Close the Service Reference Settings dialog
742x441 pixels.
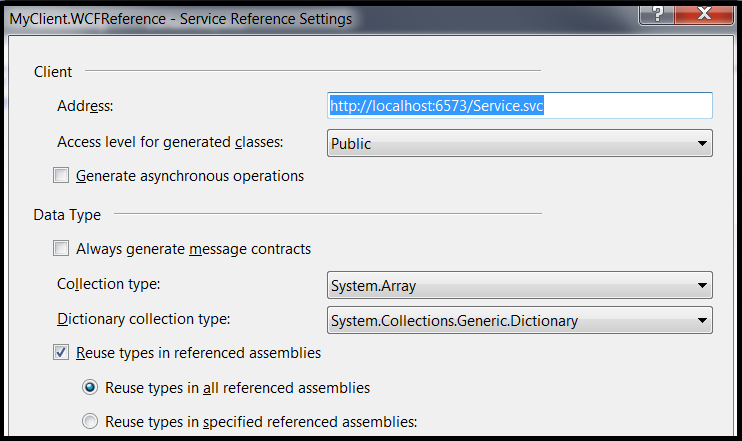704,14
